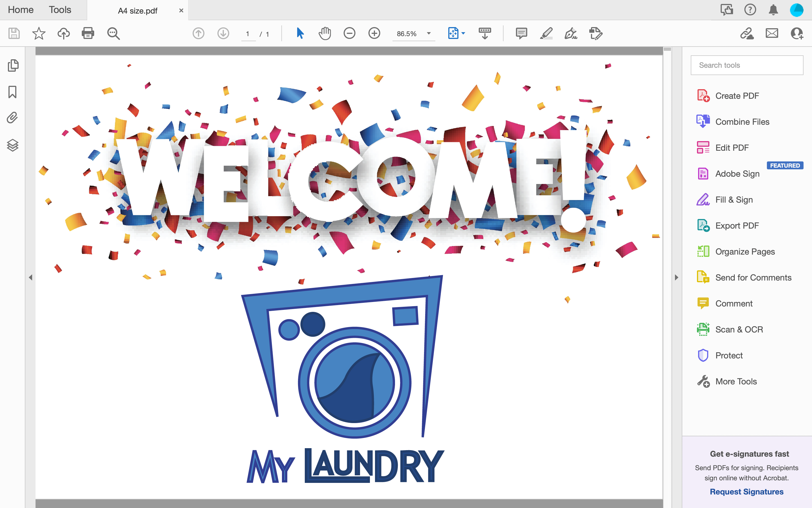Expand the left navigation pane

coord(30,277)
